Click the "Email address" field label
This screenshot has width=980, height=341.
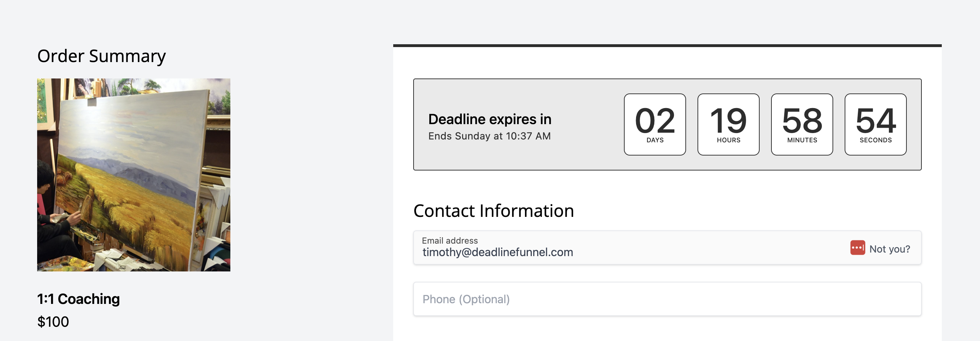pos(450,241)
